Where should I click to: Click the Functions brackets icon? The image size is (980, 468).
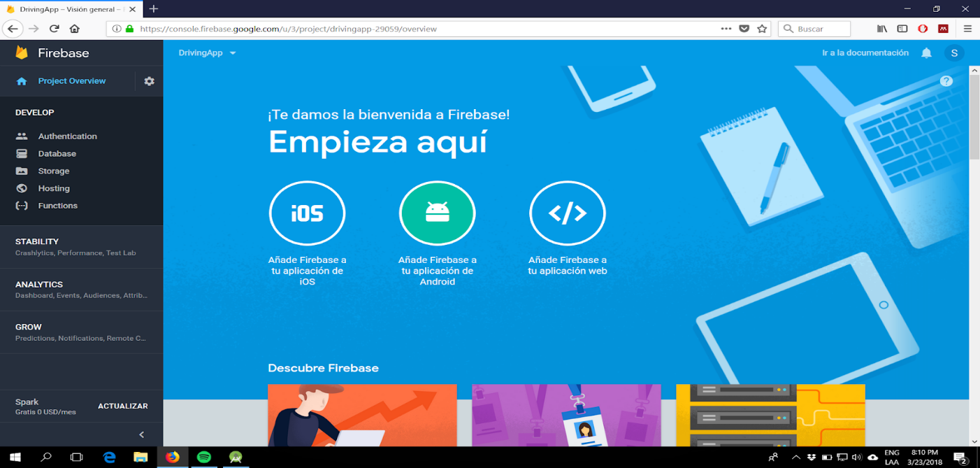point(22,206)
